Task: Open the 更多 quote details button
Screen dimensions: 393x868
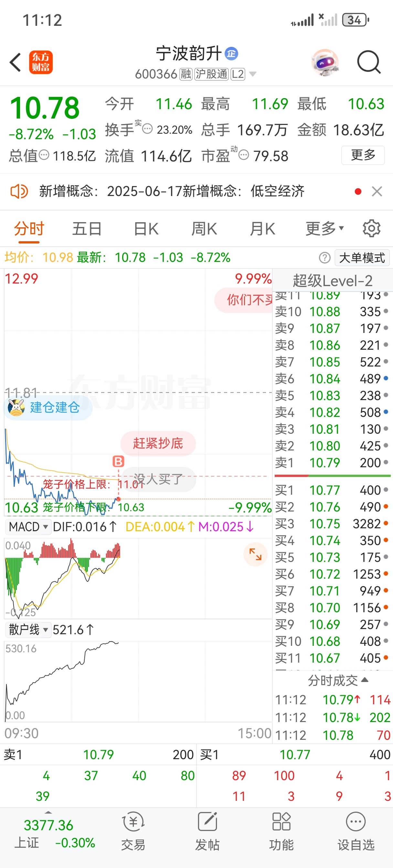Action: [363, 155]
